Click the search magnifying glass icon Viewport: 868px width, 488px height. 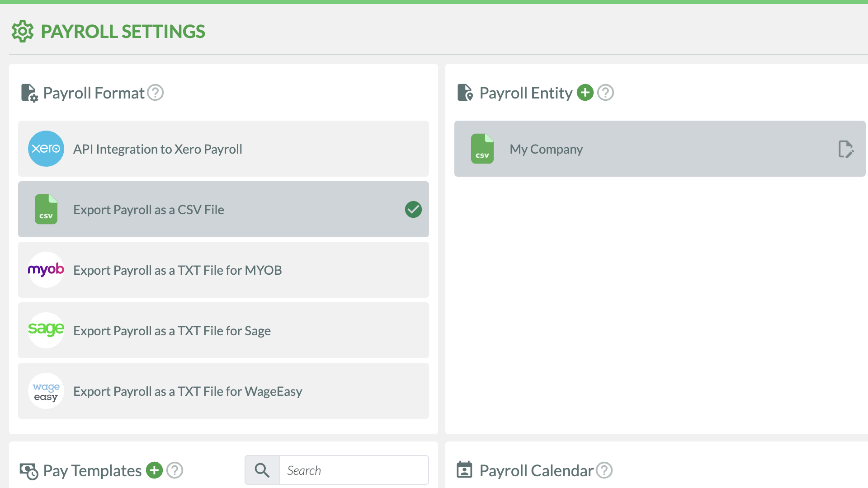pyautogui.click(x=262, y=470)
